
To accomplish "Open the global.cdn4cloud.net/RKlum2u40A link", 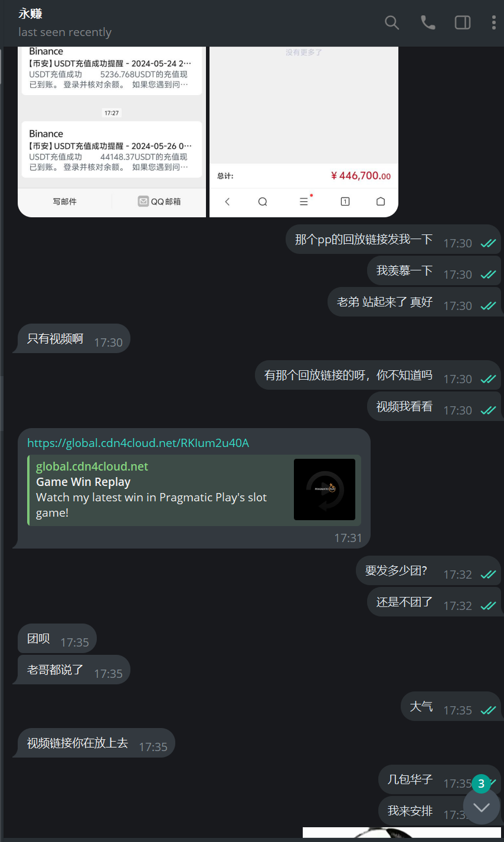I will coord(138,443).
